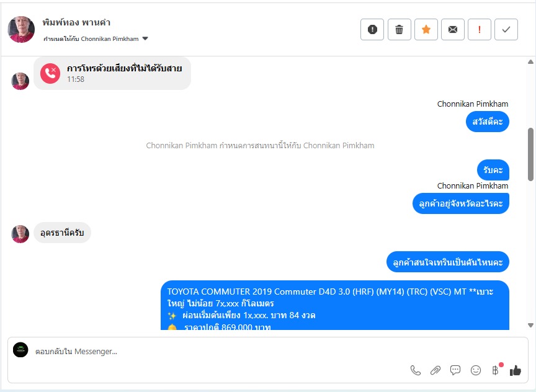Mark conversation done with checkmark button

(x=506, y=29)
